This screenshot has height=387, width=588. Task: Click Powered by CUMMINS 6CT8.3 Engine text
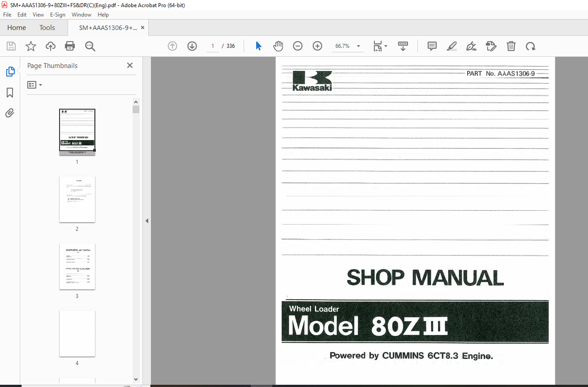point(411,356)
